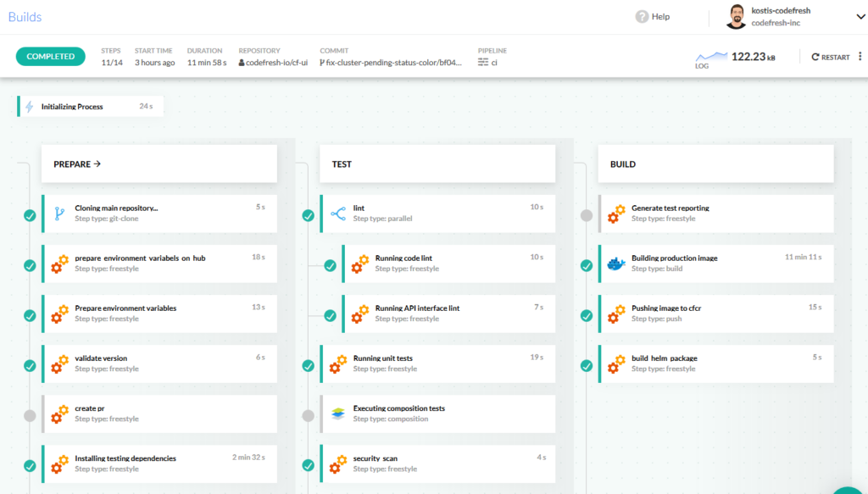Open the three-dot menu next to RESTART
This screenshot has width=868, height=494.
tap(859, 57)
